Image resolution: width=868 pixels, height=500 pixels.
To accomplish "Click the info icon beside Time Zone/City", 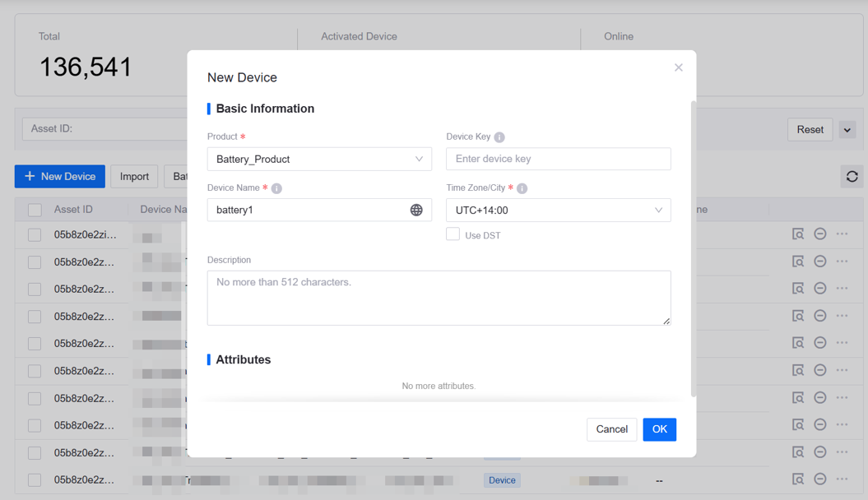I will (522, 188).
